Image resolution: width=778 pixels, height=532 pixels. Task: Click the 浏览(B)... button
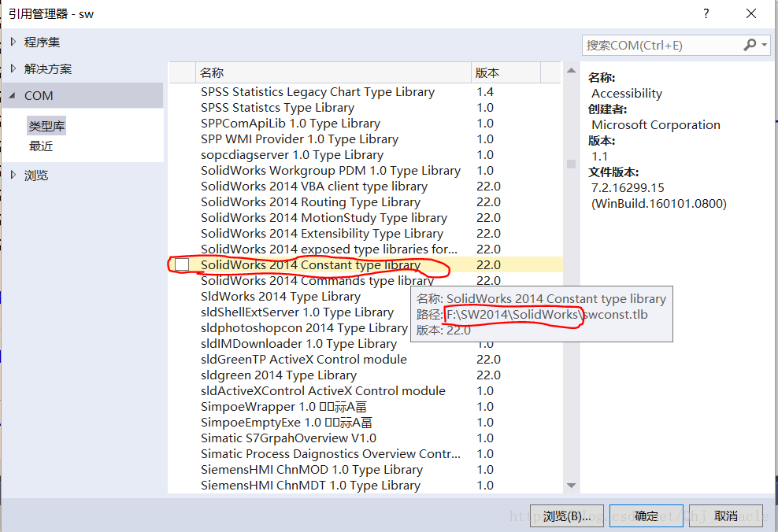pyautogui.click(x=567, y=516)
